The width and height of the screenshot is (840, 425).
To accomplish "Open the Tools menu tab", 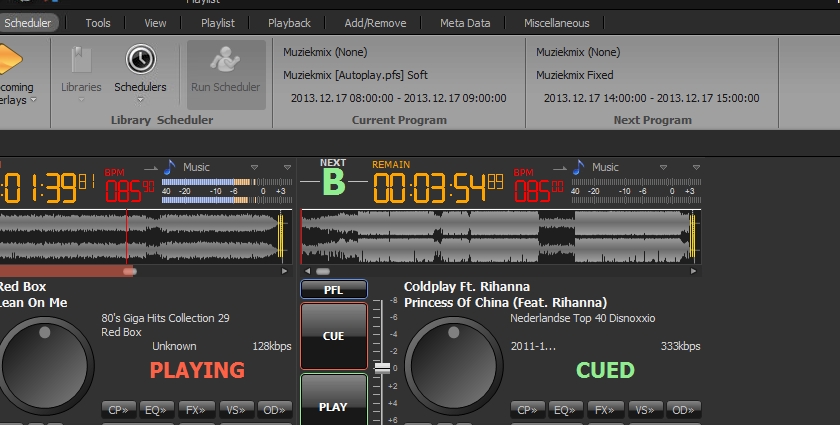I will 98,23.
